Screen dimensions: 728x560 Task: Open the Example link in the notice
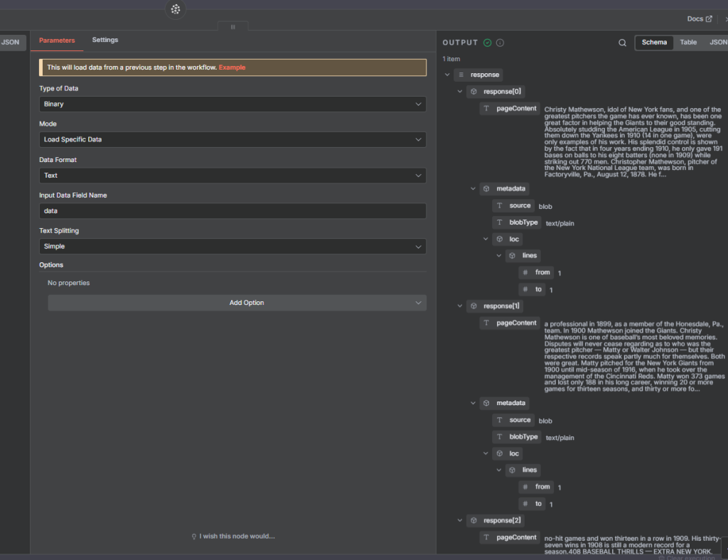click(x=232, y=68)
